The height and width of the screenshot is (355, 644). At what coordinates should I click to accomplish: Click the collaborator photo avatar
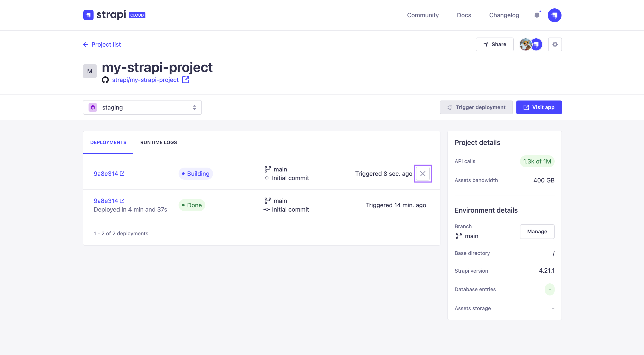pyautogui.click(x=525, y=44)
